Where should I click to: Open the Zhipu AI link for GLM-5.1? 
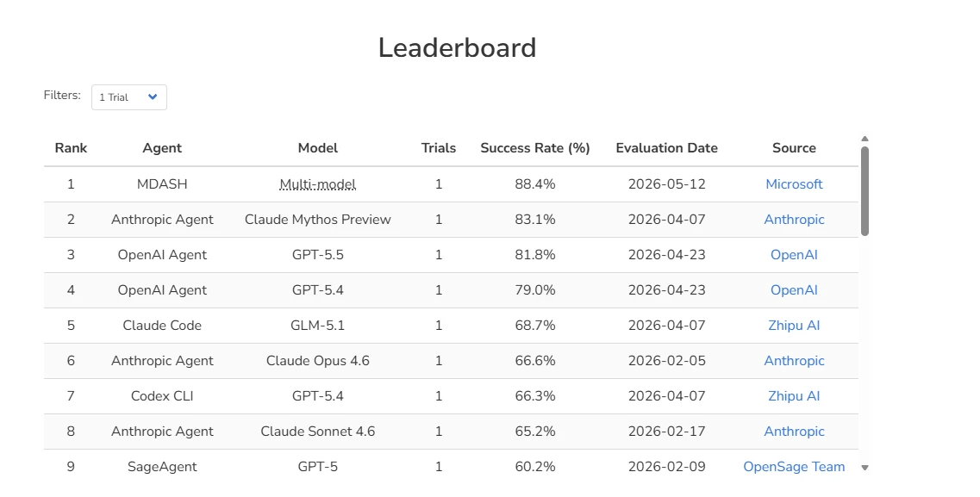point(794,326)
